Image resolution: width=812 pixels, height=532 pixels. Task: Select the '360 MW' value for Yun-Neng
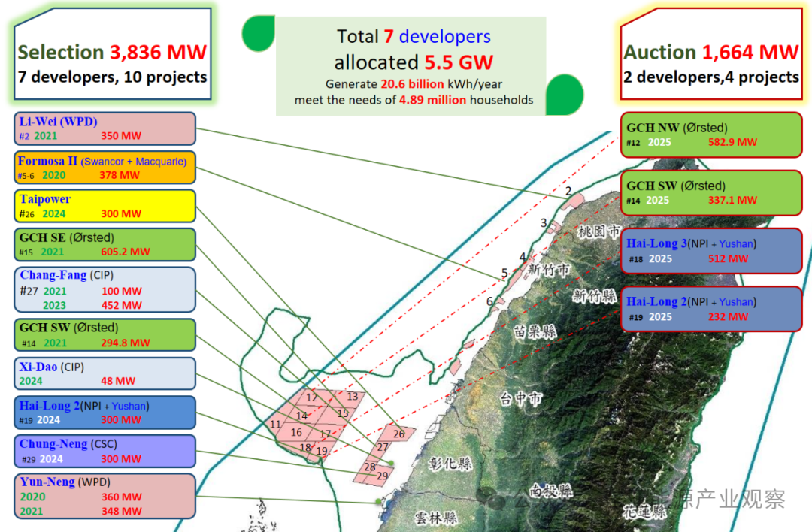(122, 497)
